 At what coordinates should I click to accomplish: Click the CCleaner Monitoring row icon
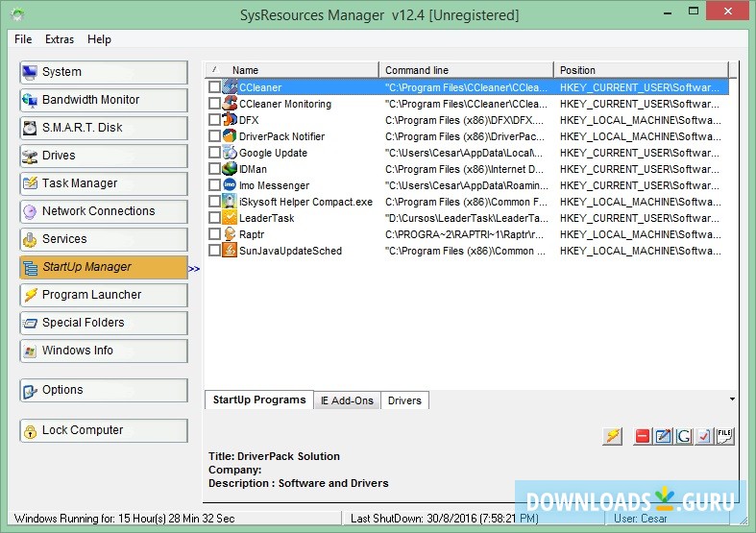click(230, 103)
